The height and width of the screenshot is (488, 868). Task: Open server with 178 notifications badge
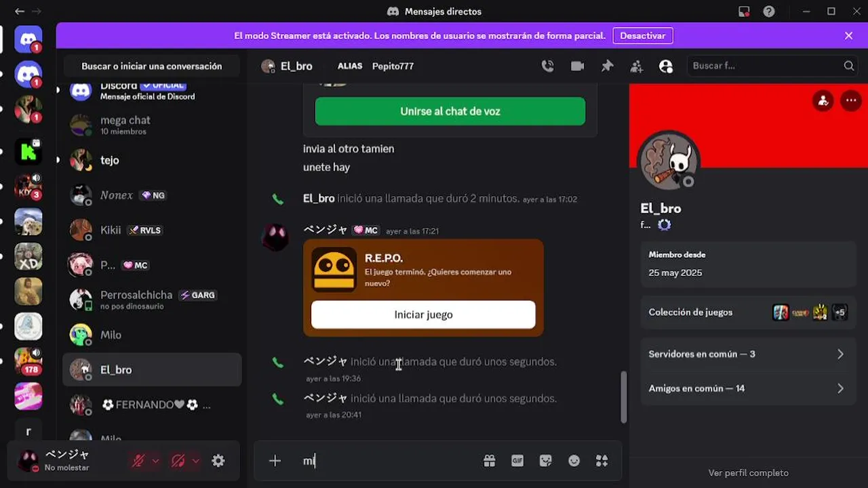pos(28,361)
